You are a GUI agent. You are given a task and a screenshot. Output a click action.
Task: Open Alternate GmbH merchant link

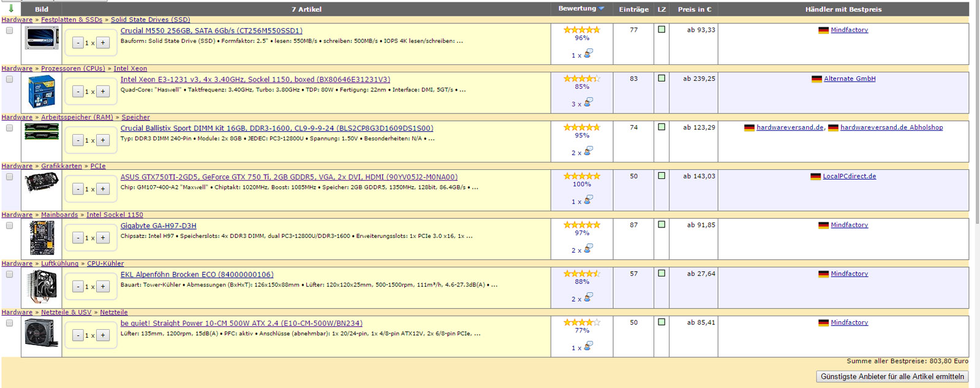(850, 78)
